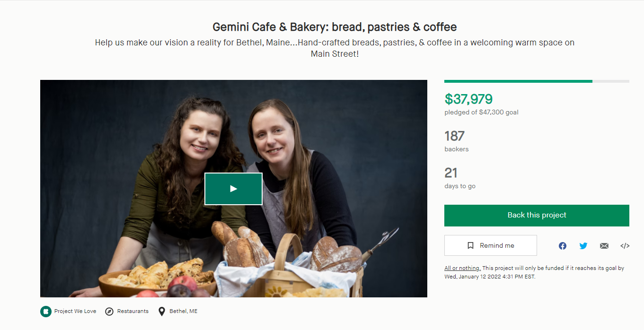This screenshot has width=644, height=330.
Task: Click the 187 backers count
Action: click(454, 136)
